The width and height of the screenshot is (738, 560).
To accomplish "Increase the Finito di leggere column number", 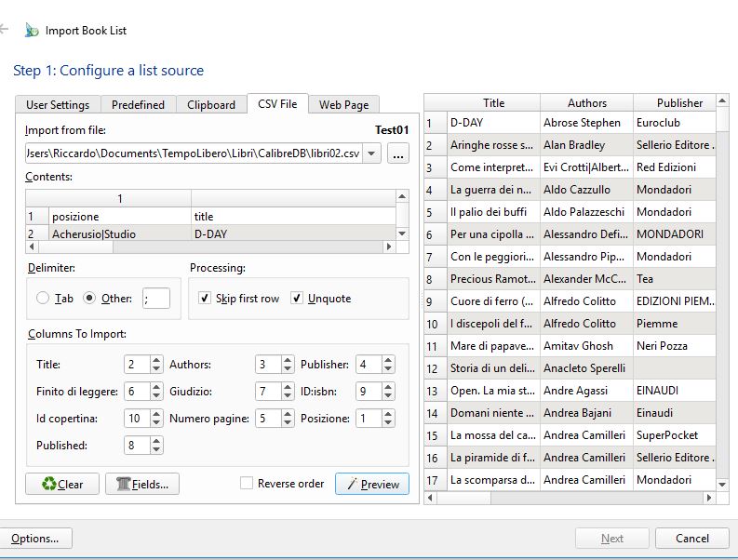I will [x=156, y=387].
